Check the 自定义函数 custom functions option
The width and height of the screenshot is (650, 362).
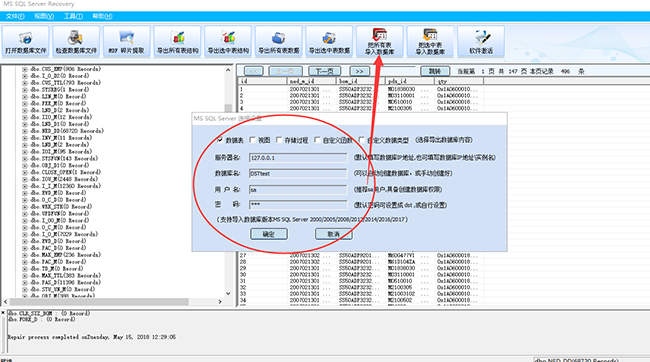tap(317, 140)
